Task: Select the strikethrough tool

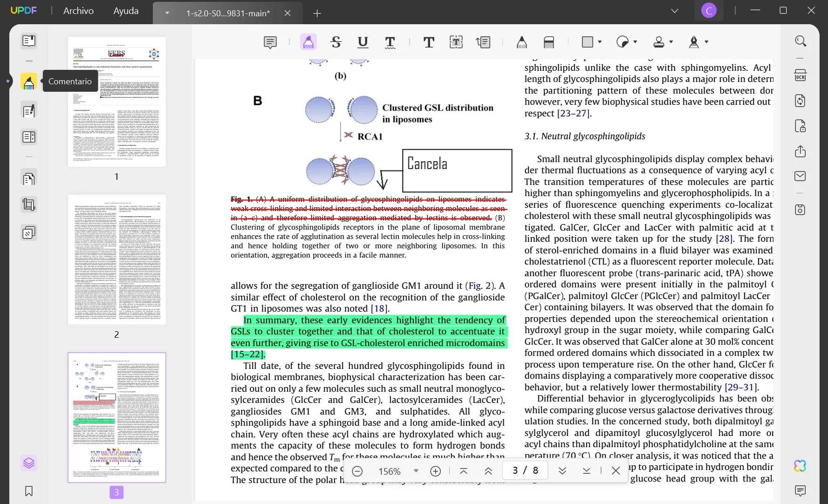Action: 336,42
